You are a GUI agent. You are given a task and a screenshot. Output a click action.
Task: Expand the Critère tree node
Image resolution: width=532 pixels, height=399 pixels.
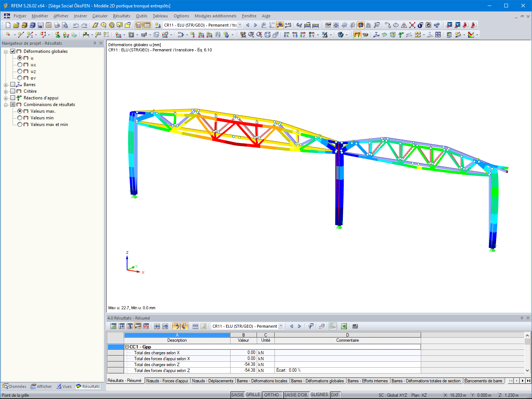click(x=5, y=91)
